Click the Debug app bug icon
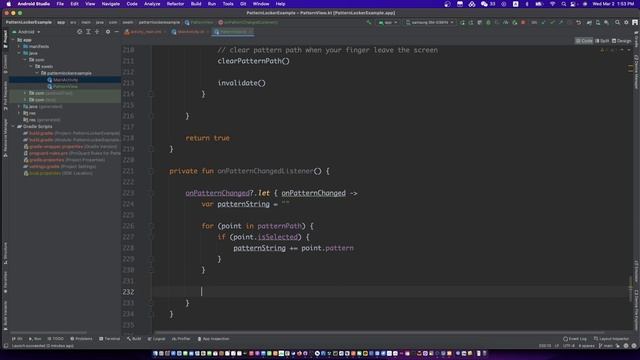 (488, 22)
